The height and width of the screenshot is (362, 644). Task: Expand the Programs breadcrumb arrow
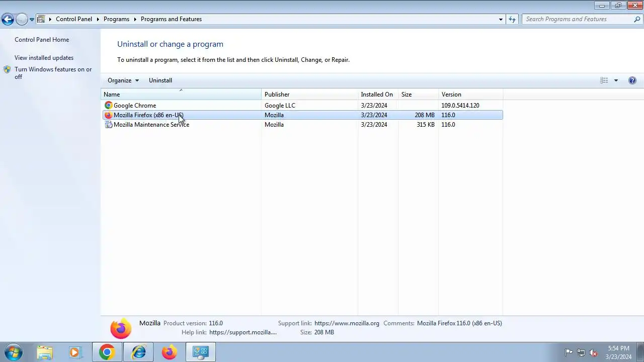coord(135,19)
